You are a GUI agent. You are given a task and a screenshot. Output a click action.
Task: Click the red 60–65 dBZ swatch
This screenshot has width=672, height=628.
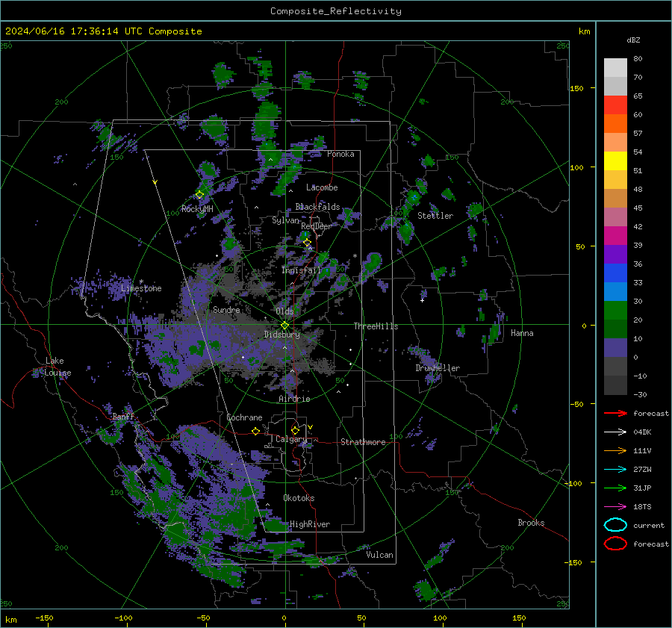615,105
